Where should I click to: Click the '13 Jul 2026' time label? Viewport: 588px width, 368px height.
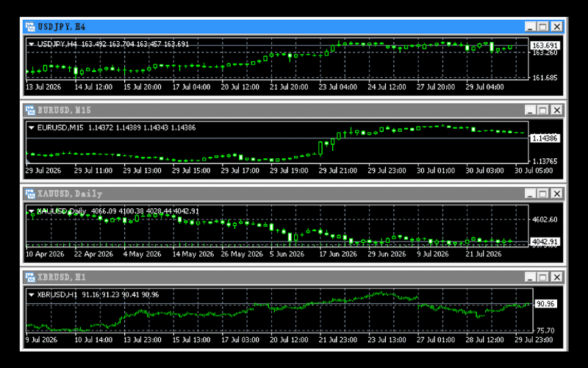coord(43,87)
